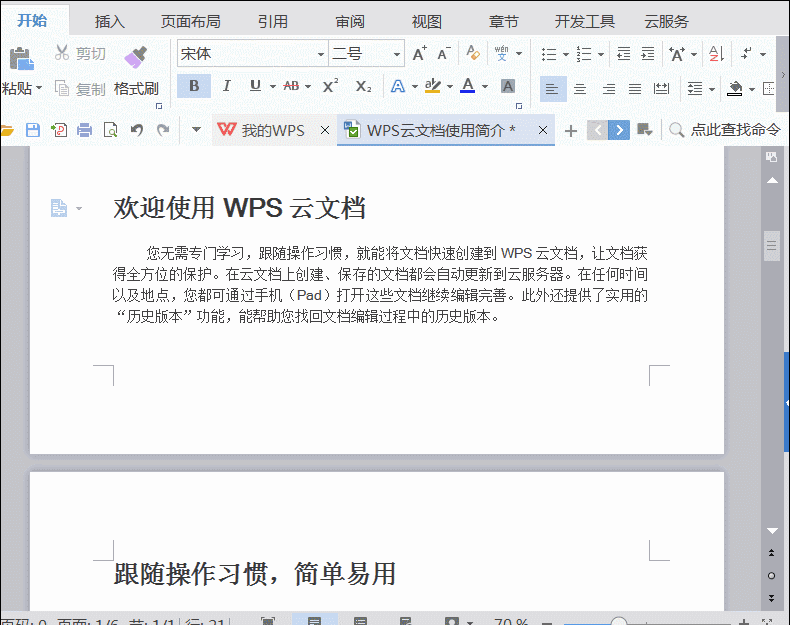
Task: Apply paragraph shading fill color
Action: pos(735,89)
